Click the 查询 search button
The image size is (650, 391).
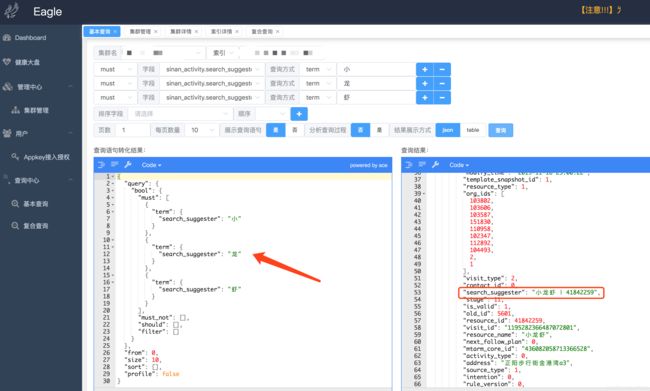tap(501, 130)
